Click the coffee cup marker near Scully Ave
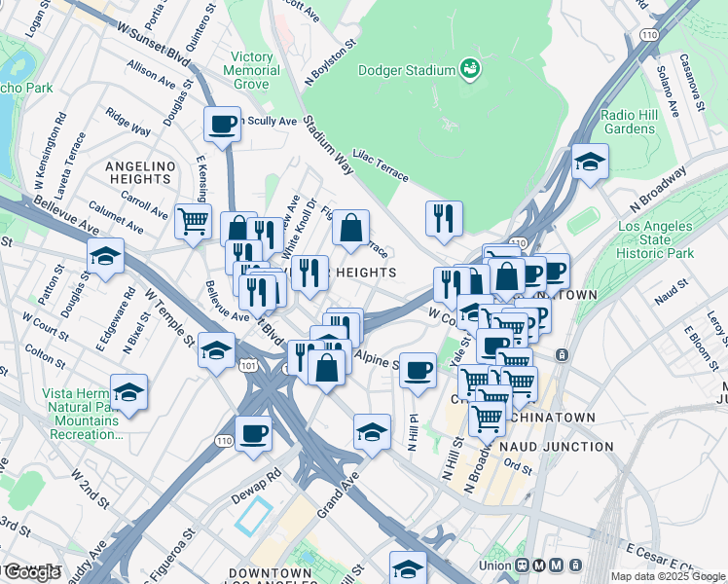The image size is (728, 584). coord(223,128)
